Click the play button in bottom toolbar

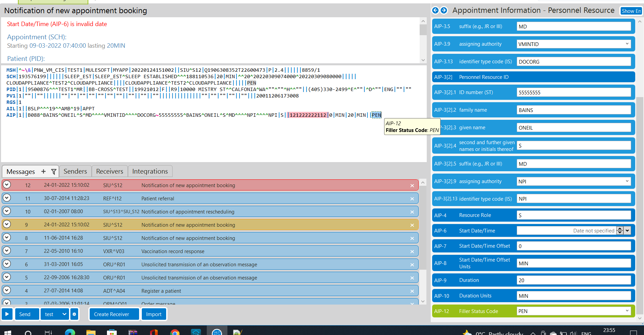[x=7, y=314]
